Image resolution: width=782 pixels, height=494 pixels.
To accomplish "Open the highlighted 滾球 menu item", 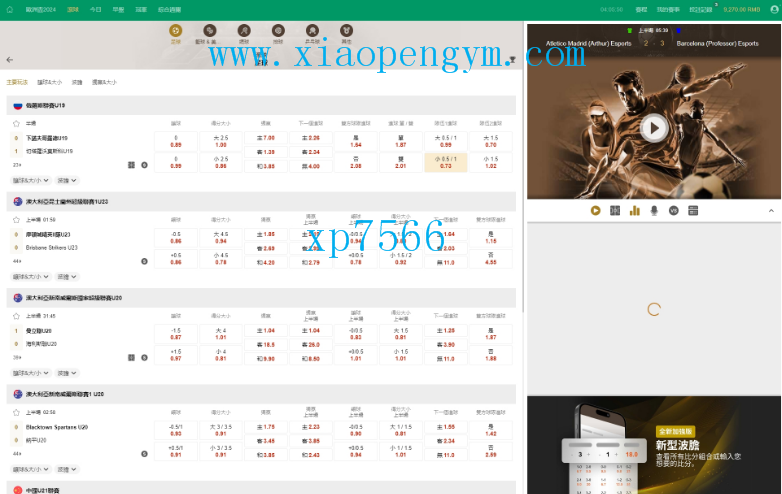I will click(73, 9).
